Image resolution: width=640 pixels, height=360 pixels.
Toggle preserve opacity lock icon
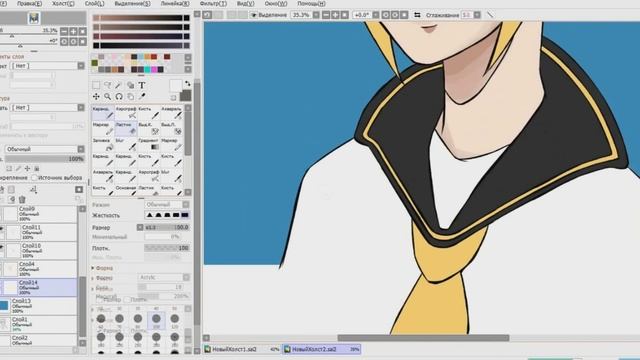[9, 168]
